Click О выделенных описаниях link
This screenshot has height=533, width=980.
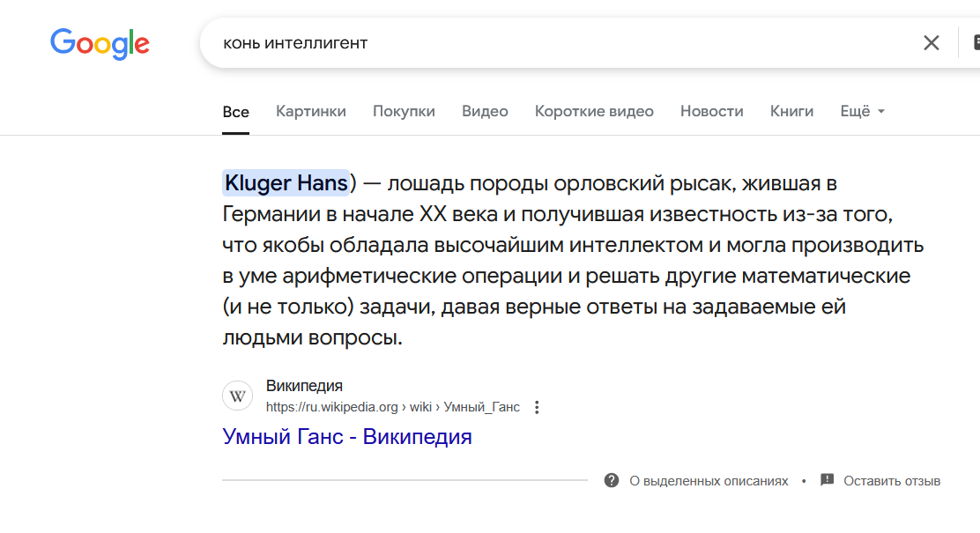tap(709, 481)
